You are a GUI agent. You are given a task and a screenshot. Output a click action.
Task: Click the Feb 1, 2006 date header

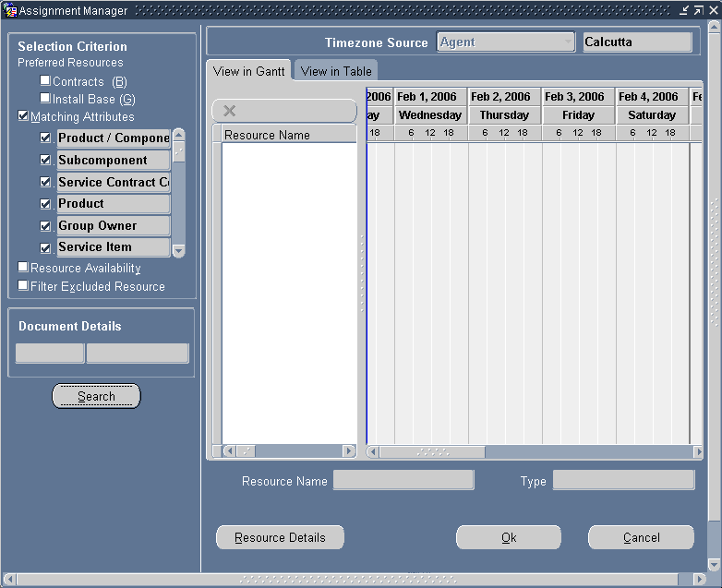click(x=430, y=97)
